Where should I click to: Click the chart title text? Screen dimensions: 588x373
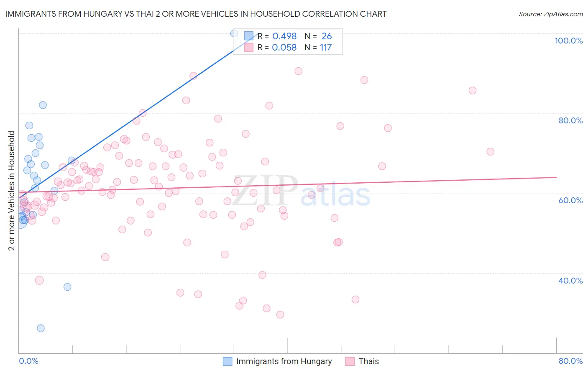[196, 14]
